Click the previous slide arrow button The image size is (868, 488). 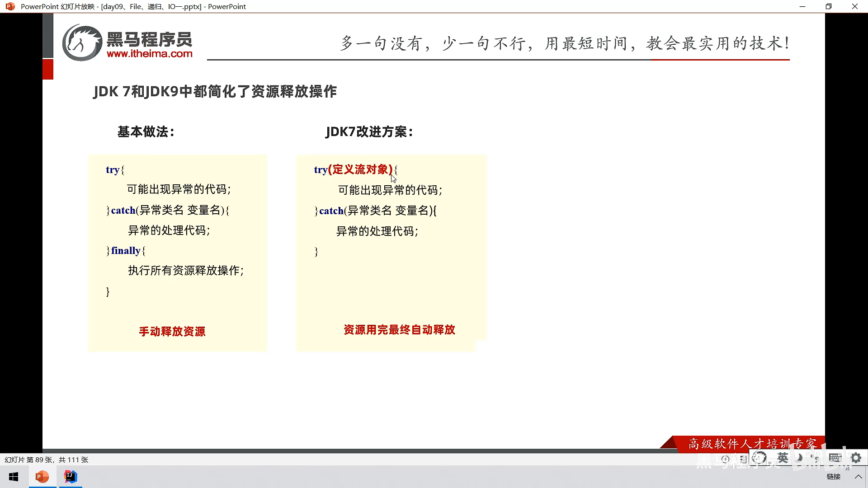(725, 459)
